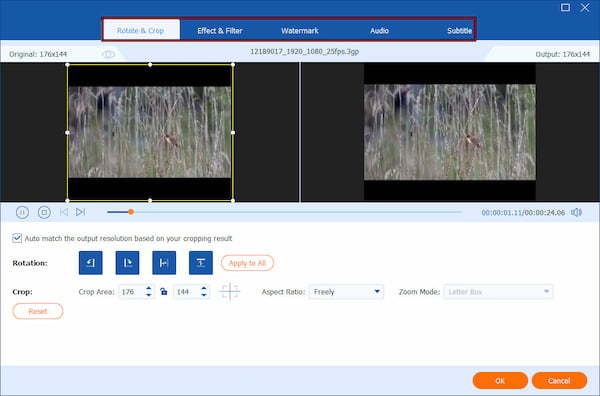Toggle the original preview eye icon

click(108, 54)
